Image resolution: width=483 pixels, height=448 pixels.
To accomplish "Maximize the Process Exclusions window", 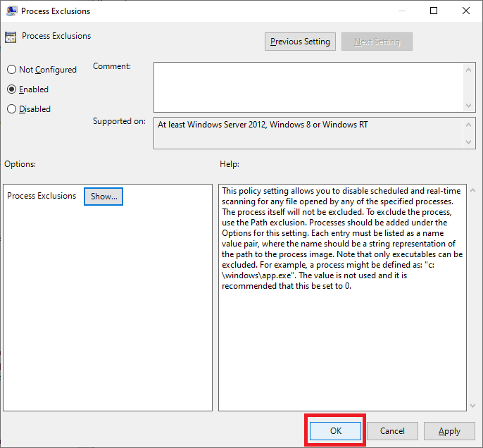I will point(434,11).
